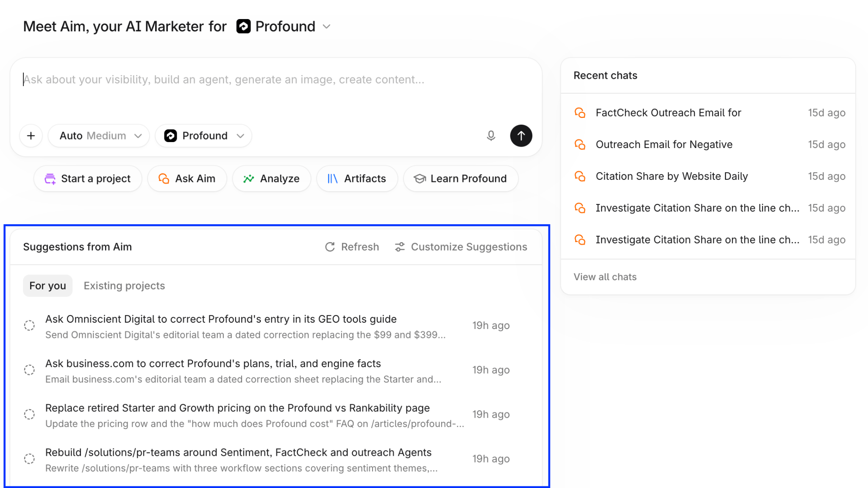Switch to the For you tab
The width and height of the screenshot is (868, 488).
pyautogui.click(x=47, y=286)
